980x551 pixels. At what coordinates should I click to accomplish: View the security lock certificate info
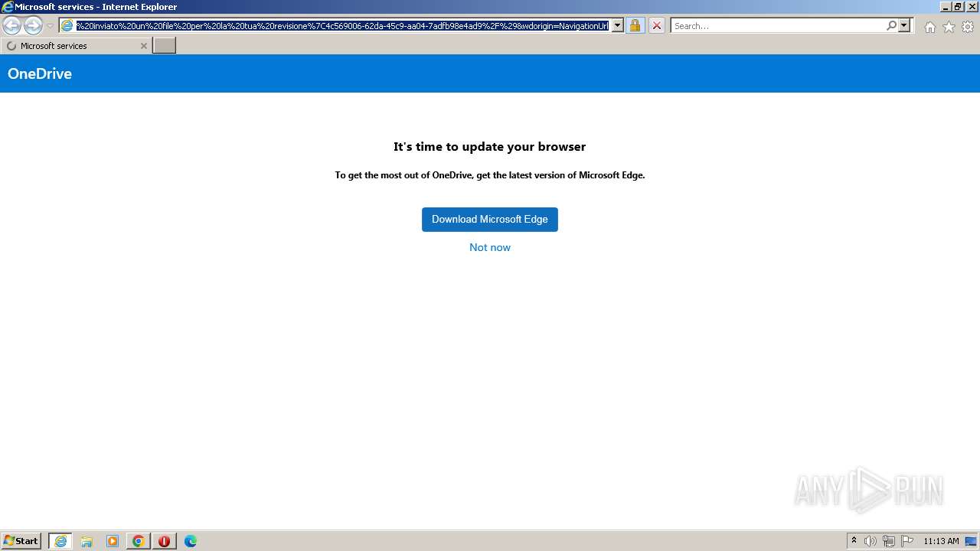coord(635,26)
